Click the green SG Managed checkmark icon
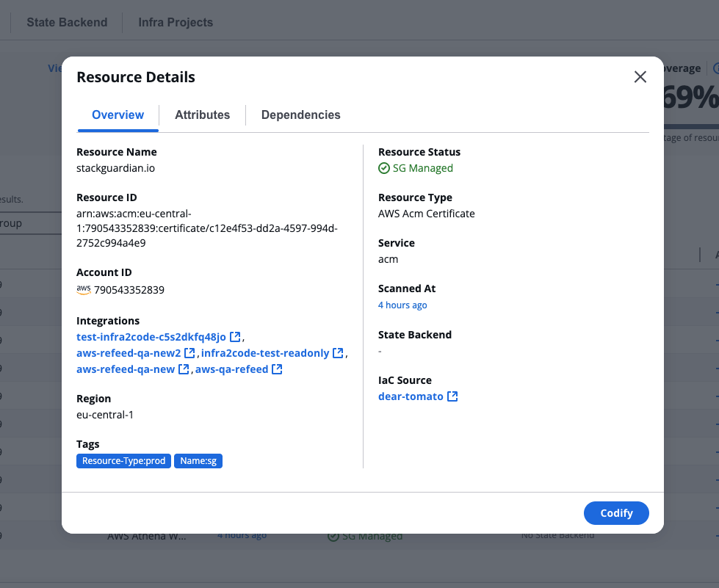 coord(384,168)
